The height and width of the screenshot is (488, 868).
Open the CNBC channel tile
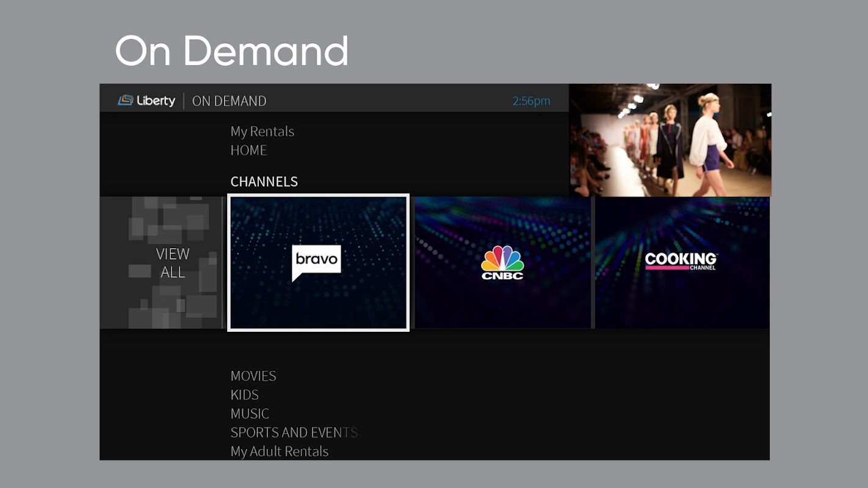[502, 263]
